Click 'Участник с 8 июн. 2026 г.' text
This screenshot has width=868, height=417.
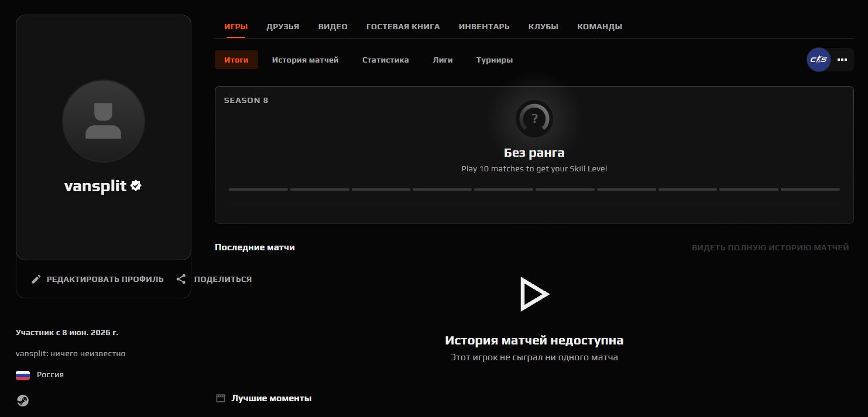pos(67,332)
